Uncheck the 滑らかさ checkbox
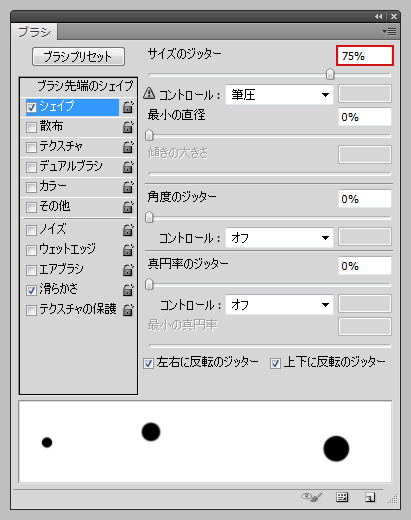This screenshot has width=411, height=520. pos(31,290)
